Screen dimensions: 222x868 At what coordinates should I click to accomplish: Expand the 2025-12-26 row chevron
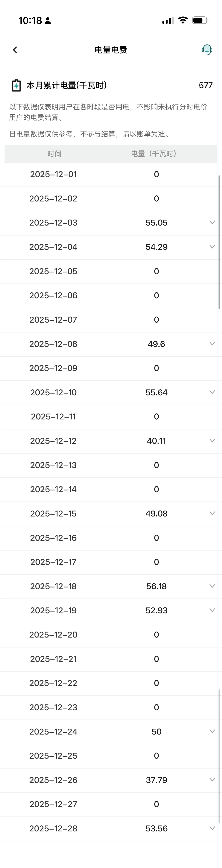click(212, 780)
